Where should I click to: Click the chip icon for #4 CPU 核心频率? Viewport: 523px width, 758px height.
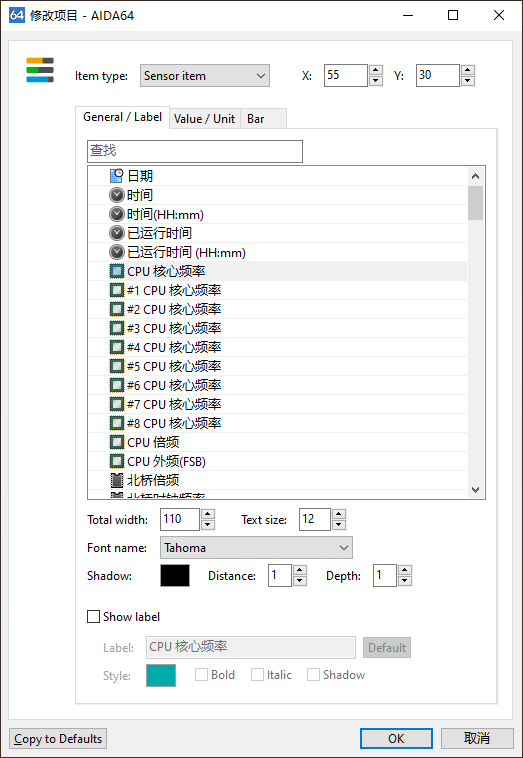pyautogui.click(x=116, y=347)
